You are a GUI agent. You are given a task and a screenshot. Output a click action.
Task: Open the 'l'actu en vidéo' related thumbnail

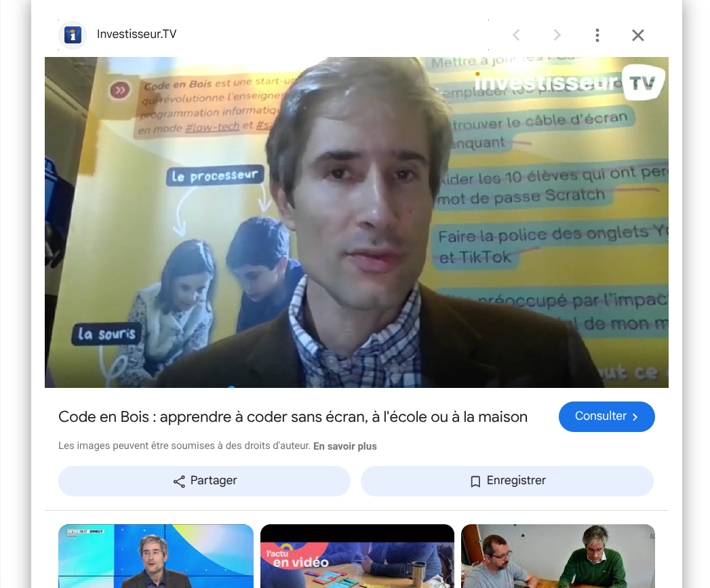(357, 556)
